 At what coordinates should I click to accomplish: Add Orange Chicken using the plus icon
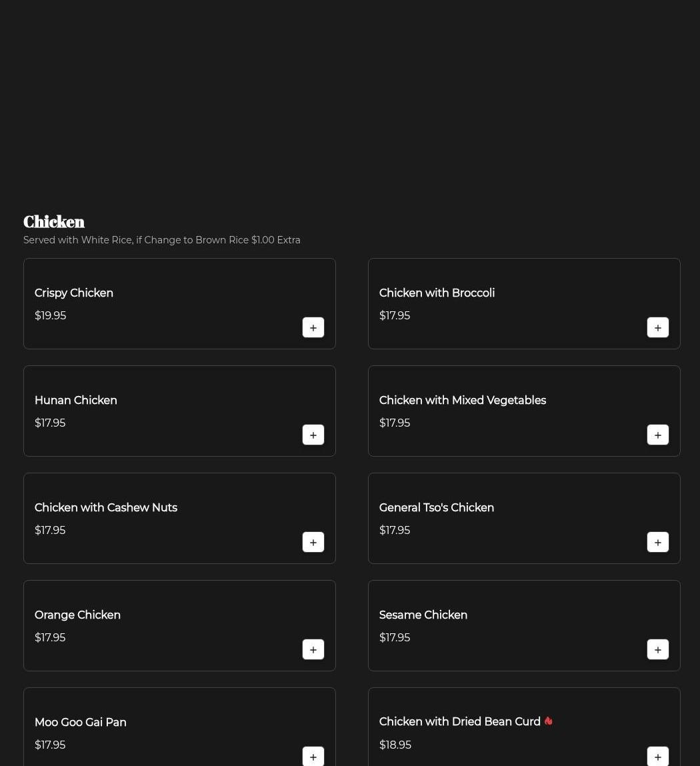(x=313, y=649)
